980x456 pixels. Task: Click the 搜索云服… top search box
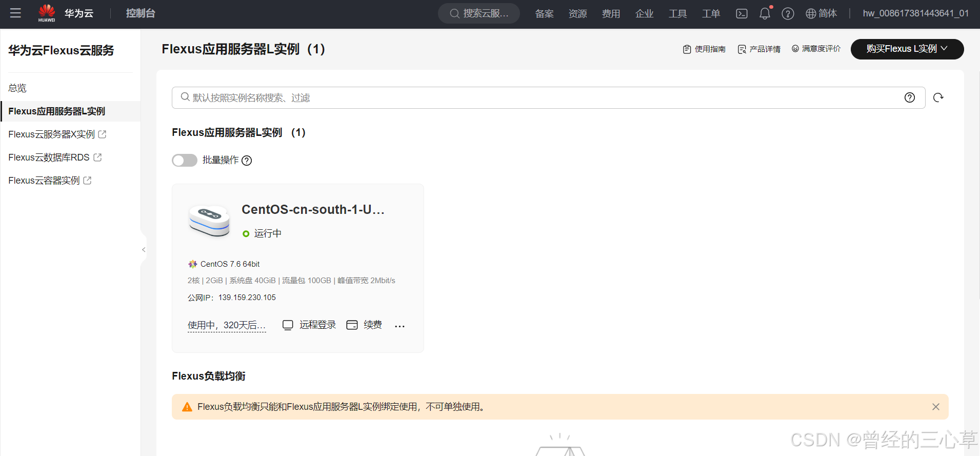click(x=478, y=13)
